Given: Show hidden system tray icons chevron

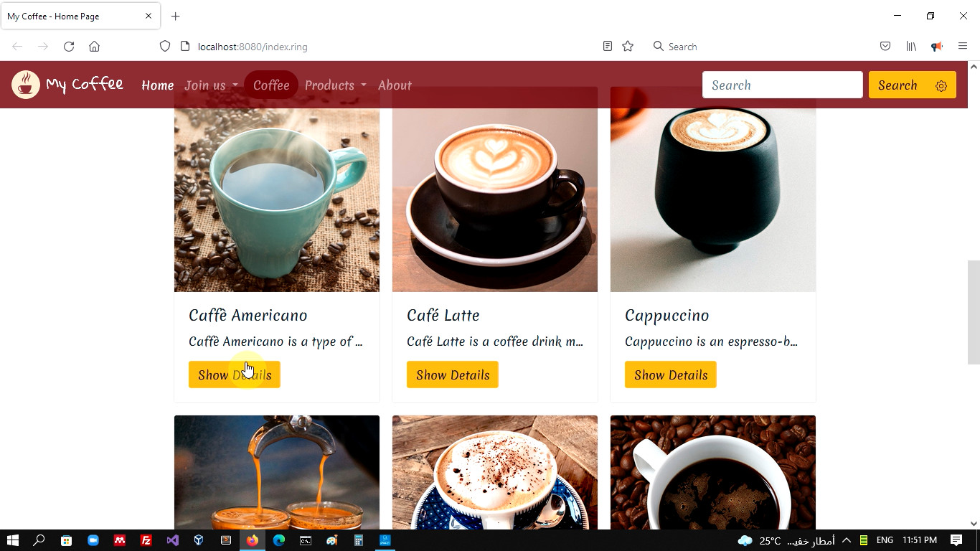Looking at the screenshot, I should (847, 540).
